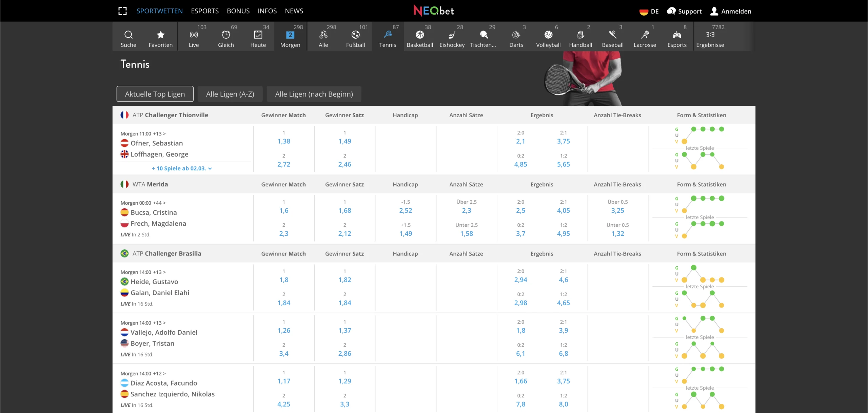
Task: Open Darts sport category
Action: 516,35
